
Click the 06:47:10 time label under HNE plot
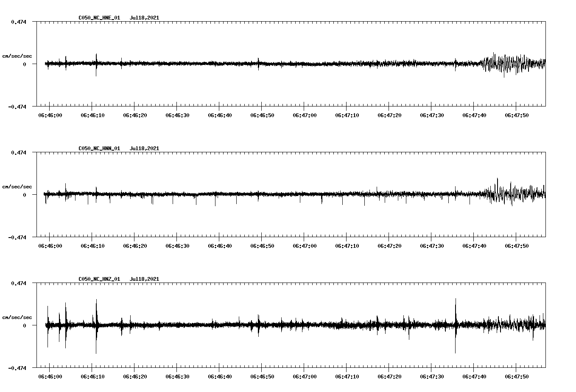tap(347, 115)
